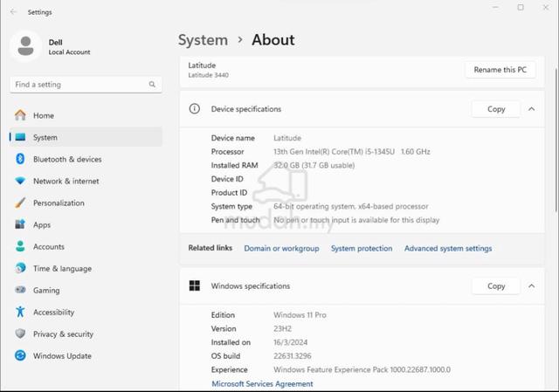Click the processor value 13th Gen Intel text

pyautogui.click(x=351, y=151)
